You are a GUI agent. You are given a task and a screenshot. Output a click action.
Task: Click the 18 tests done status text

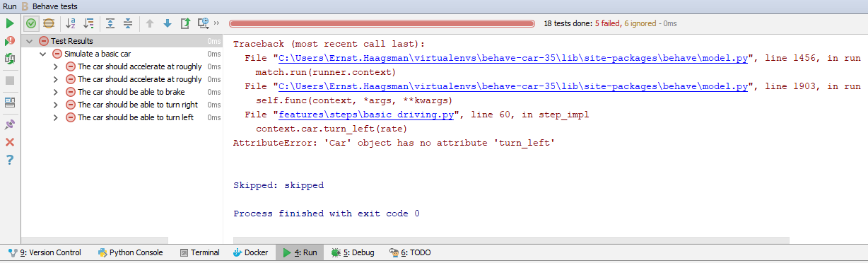(x=610, y=23)
